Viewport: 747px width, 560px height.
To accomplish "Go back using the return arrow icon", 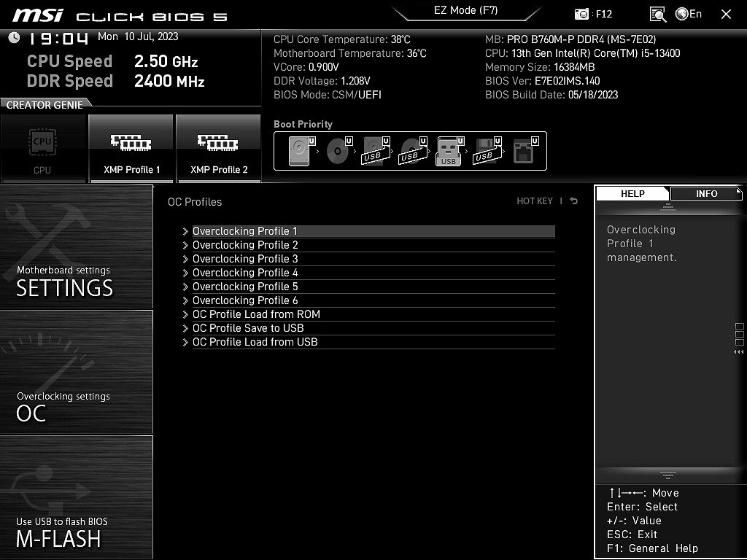I will pos(574,201).
